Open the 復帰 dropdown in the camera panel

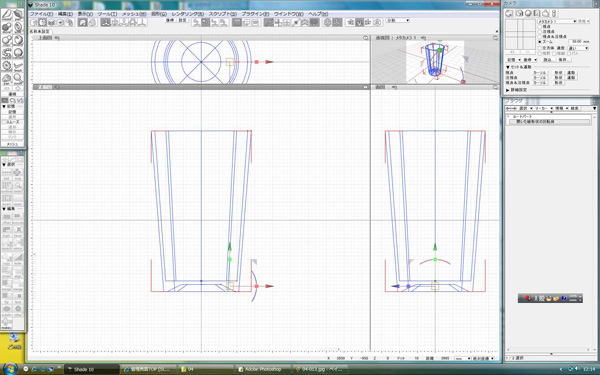click(530, 60)
